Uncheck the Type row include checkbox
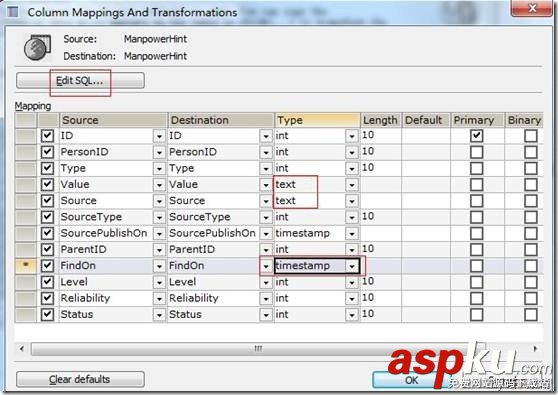 coord(47,168)
